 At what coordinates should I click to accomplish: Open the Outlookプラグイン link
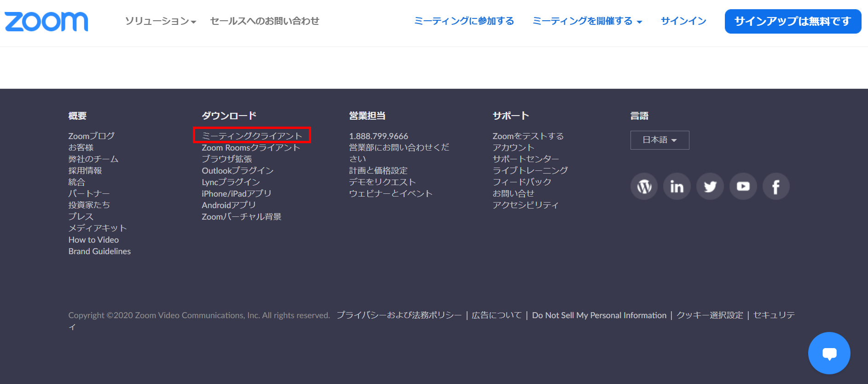point(237,170)
